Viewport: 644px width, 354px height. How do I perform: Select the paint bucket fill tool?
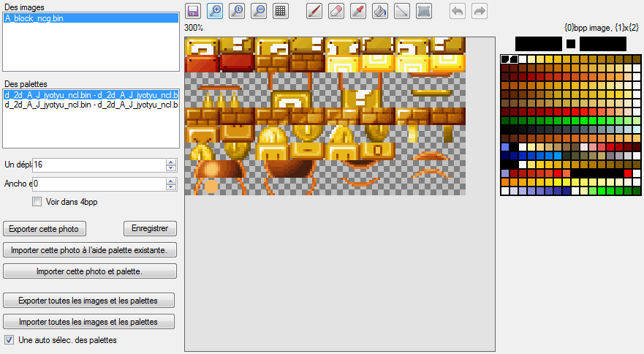click(380, 11)
